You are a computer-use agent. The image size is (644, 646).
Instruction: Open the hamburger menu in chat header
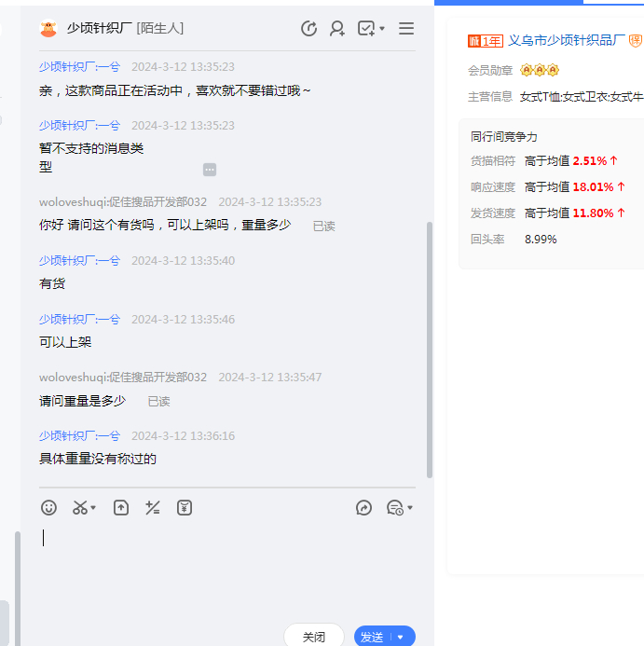(x=406, y=29)
